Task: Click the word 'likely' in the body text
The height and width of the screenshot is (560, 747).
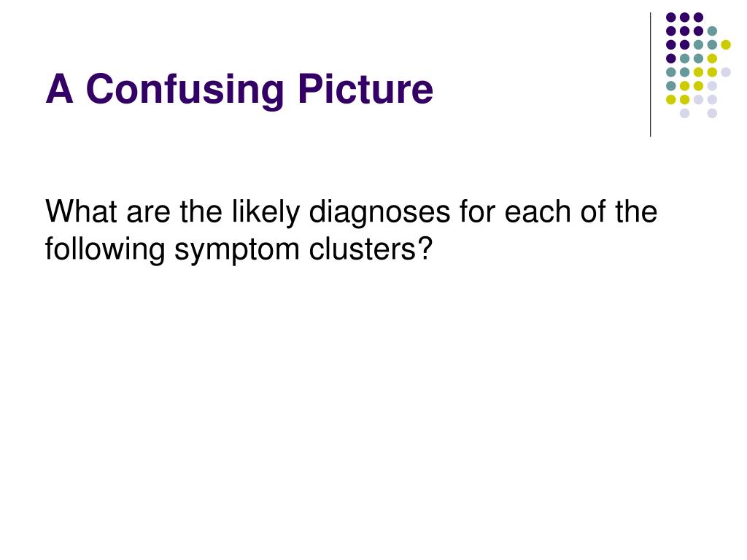Action: (266, 212)
